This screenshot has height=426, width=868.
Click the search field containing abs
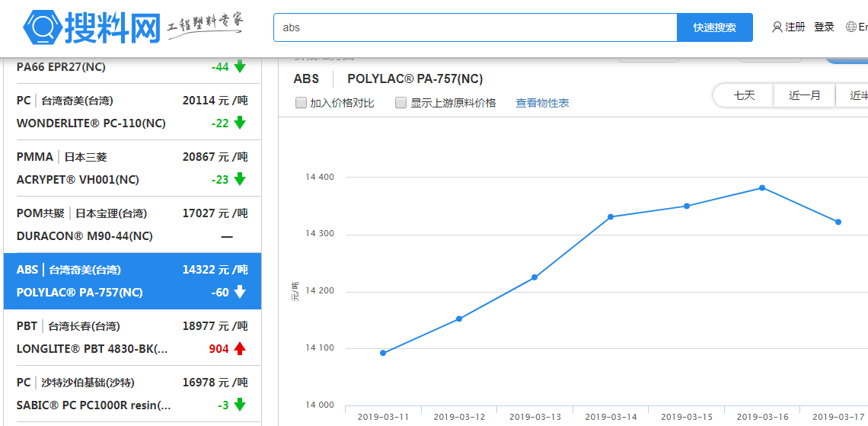[x=475, y=27]
